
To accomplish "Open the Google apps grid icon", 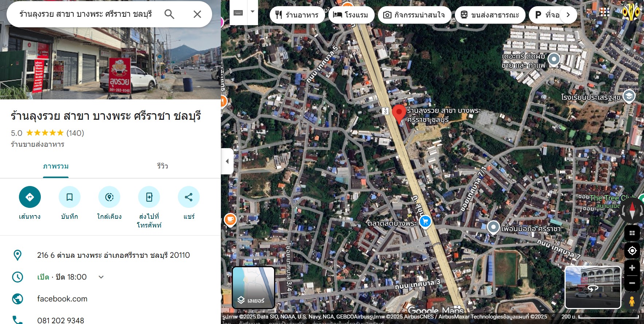I will pyautogui.click(x=605, y=12).
